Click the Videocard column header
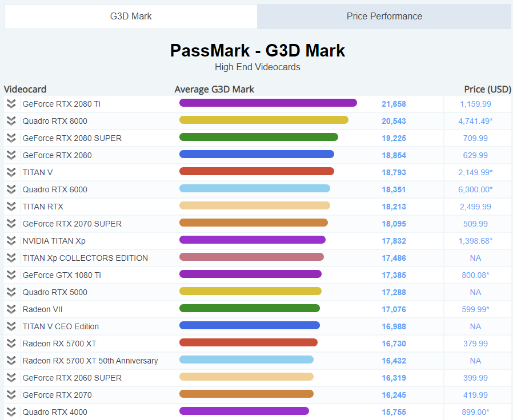The image size is (513, 420). [x=25, y=89]
